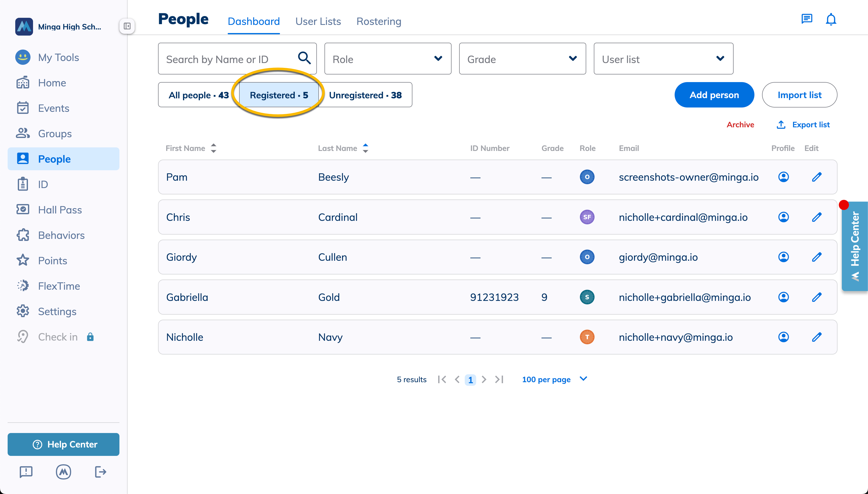Open FlexTime in sidebar

tap(64, 286)
